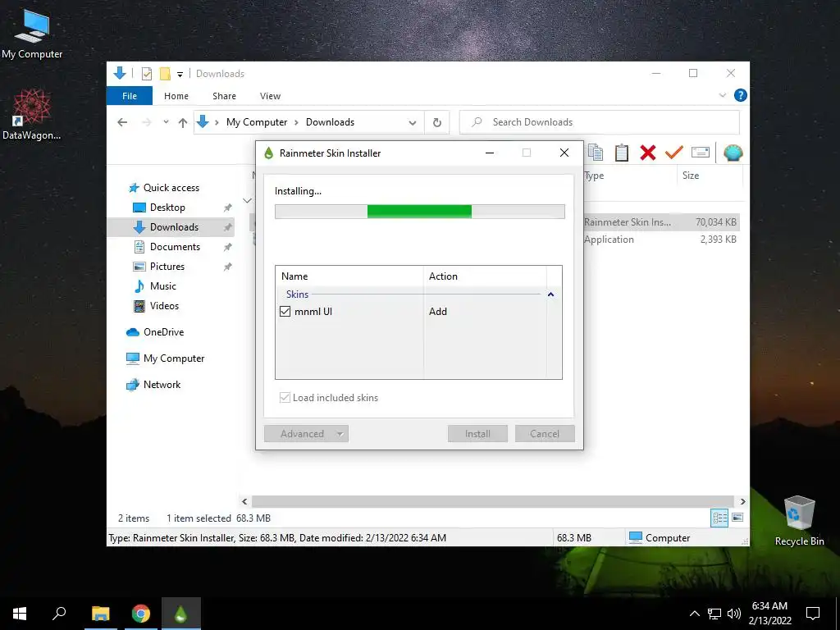Switch to large icons view layout icon
840x630 pixels.
coord(737,518)
